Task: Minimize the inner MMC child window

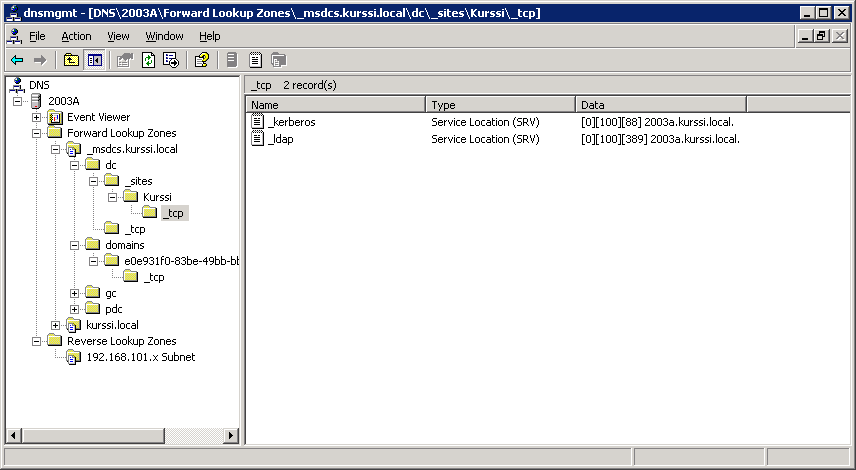Action: (x=805, y=36)
